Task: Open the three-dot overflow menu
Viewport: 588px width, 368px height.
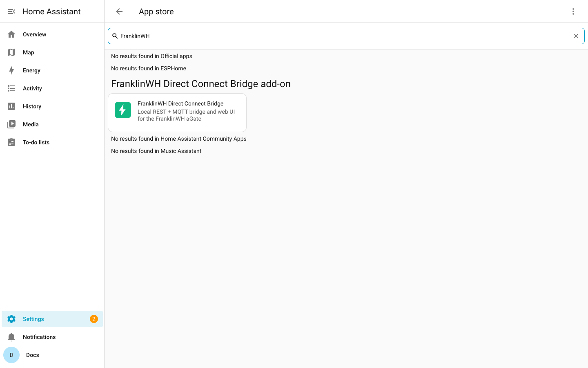Action: click(573, 11)
